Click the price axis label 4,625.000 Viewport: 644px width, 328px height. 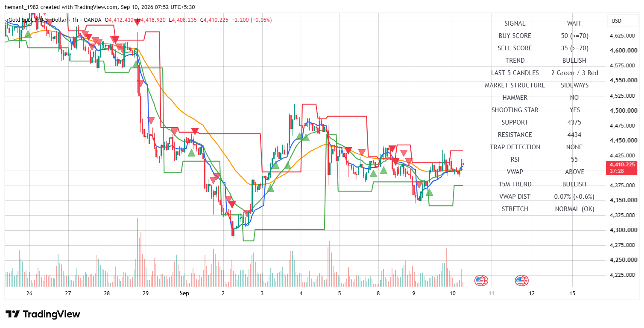click(622, 36)
